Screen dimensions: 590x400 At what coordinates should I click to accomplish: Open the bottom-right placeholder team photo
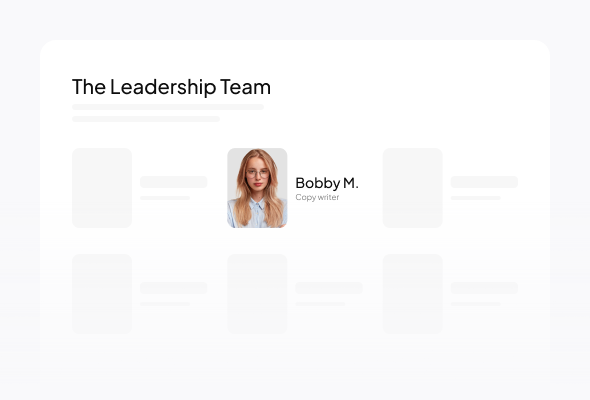pyautogui.click(x=413, y=294)
